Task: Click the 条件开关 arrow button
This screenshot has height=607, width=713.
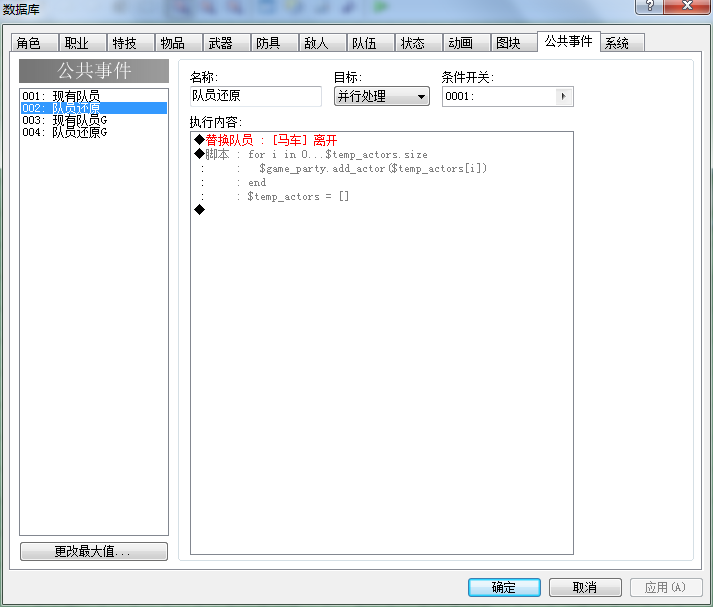Action: coord(564,96)
